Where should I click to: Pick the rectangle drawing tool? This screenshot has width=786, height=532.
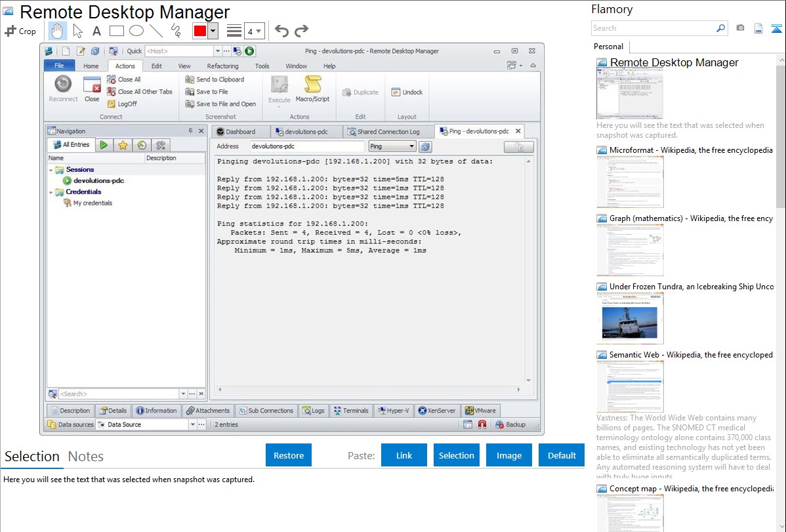(117, 31)
